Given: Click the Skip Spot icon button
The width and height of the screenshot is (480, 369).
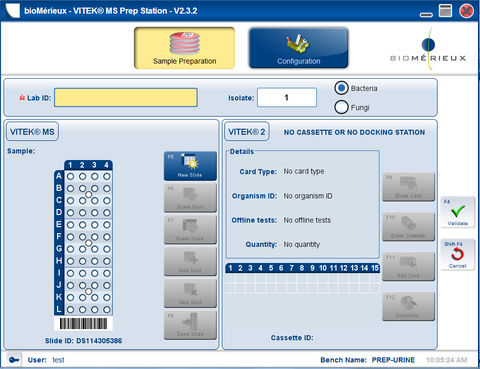Looking at the screenshot, I should tap(190, 293).
